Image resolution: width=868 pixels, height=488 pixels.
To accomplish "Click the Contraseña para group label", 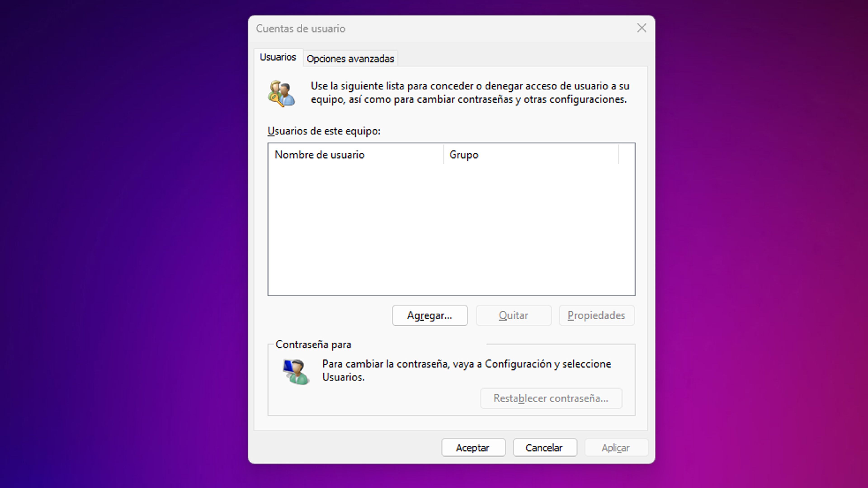I will [x=313, y=345].
